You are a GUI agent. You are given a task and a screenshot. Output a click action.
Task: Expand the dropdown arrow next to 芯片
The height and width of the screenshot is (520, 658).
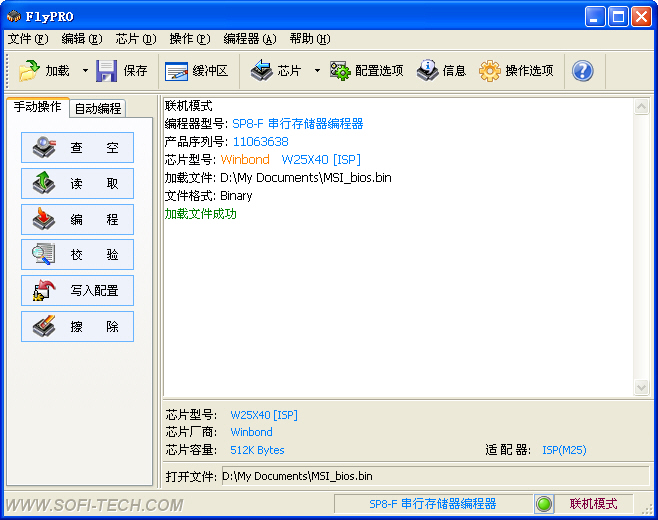(x=317, y=71)
